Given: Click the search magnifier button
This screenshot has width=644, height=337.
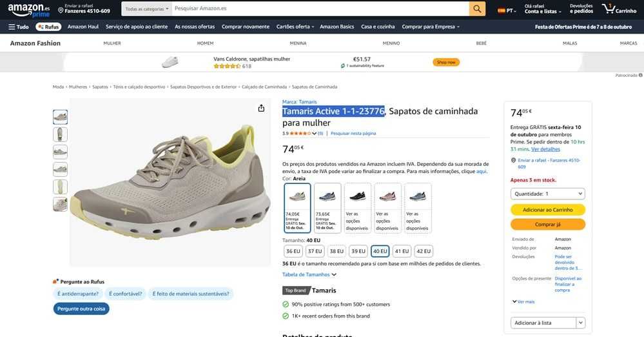Looking at the screenshot, I should tap(477, 8).
